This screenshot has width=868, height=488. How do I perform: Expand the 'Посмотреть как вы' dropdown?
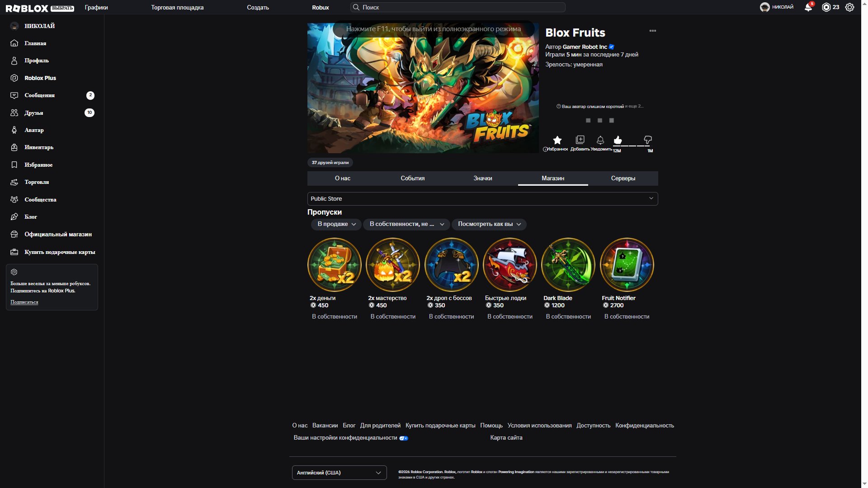(x=489, y=224)
